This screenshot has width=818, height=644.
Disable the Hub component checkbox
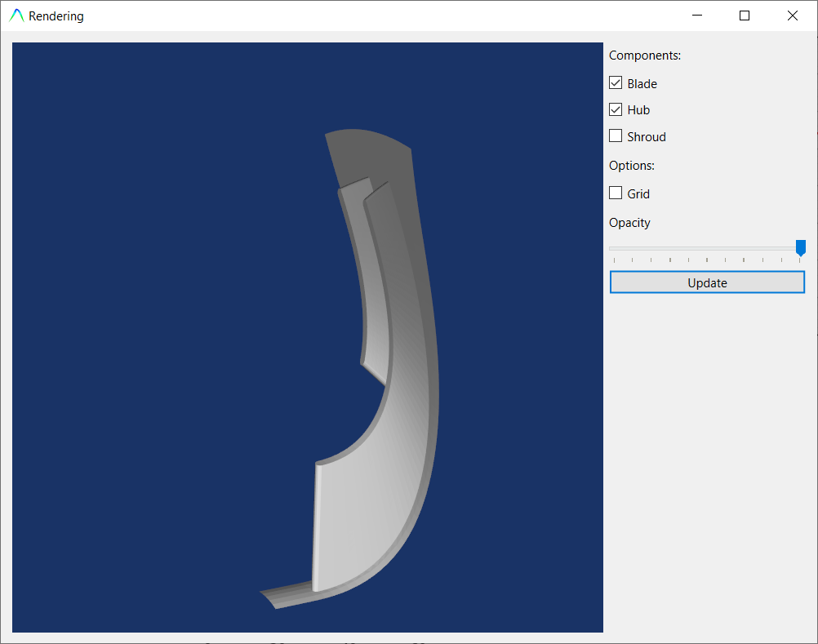616,109
